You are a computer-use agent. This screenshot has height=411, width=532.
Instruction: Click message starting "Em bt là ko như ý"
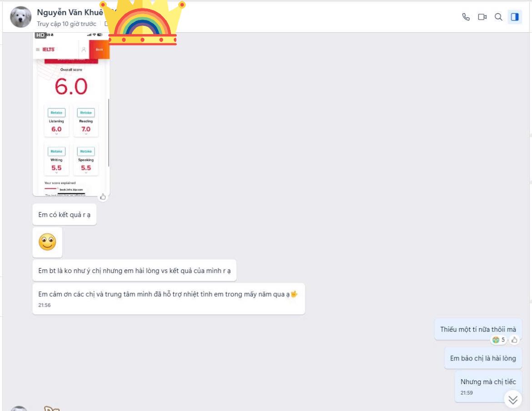(134, 270)
